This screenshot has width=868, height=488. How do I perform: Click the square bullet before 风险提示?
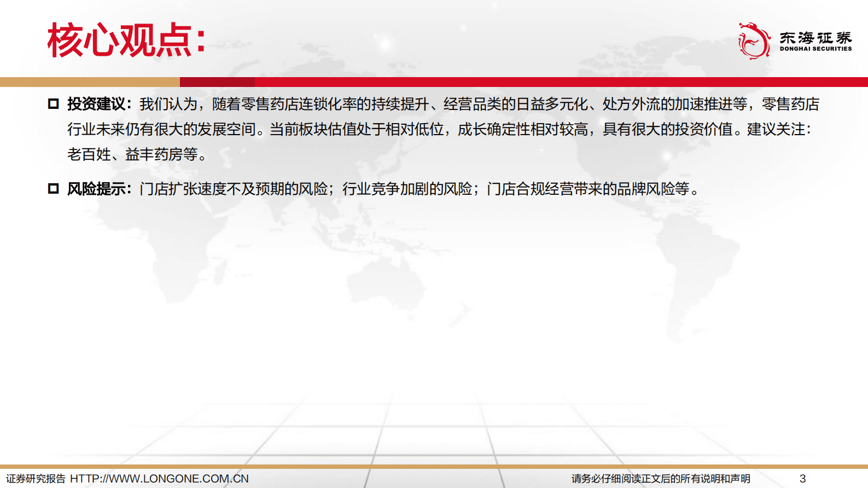53,189
